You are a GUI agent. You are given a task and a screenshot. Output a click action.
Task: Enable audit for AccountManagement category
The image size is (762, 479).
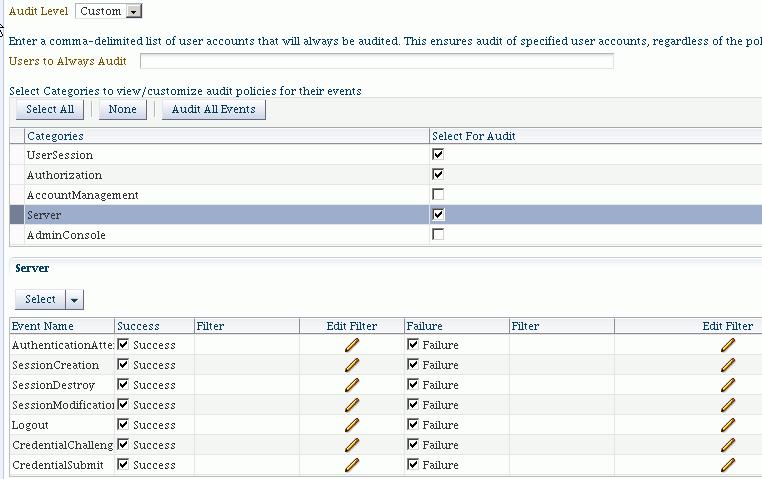[438, 194]
